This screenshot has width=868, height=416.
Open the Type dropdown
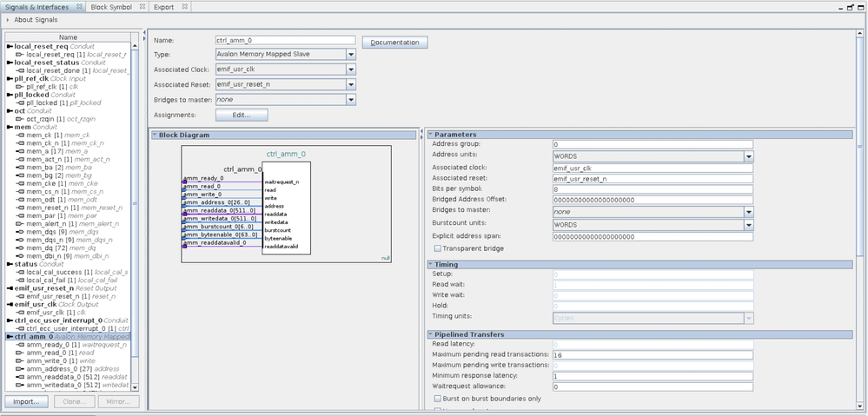[x=351, y=54]
